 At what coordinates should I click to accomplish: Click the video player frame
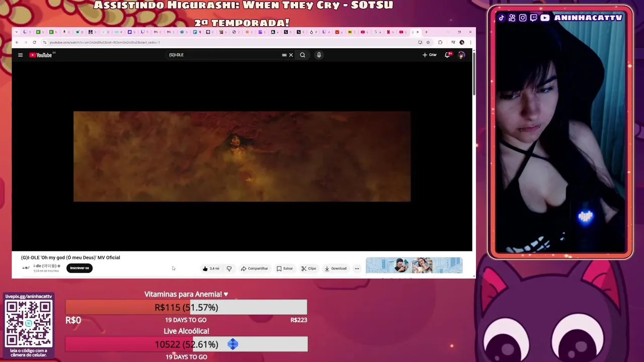(242, 156)
